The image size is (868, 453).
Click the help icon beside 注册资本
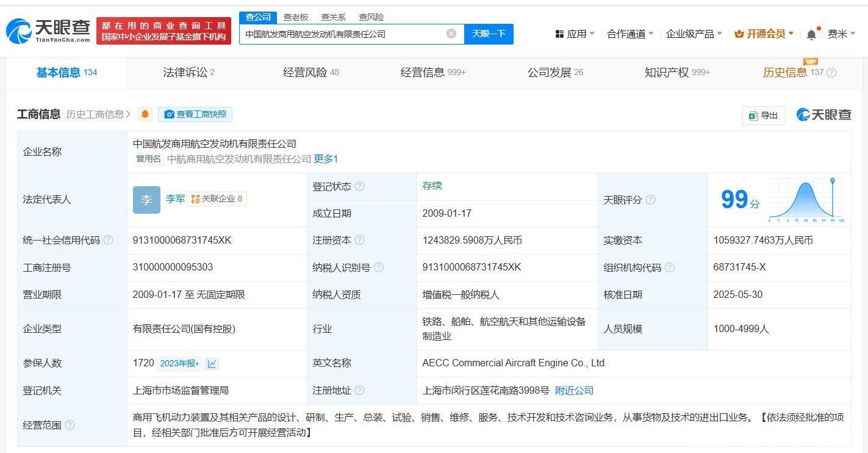click(359, 240)
